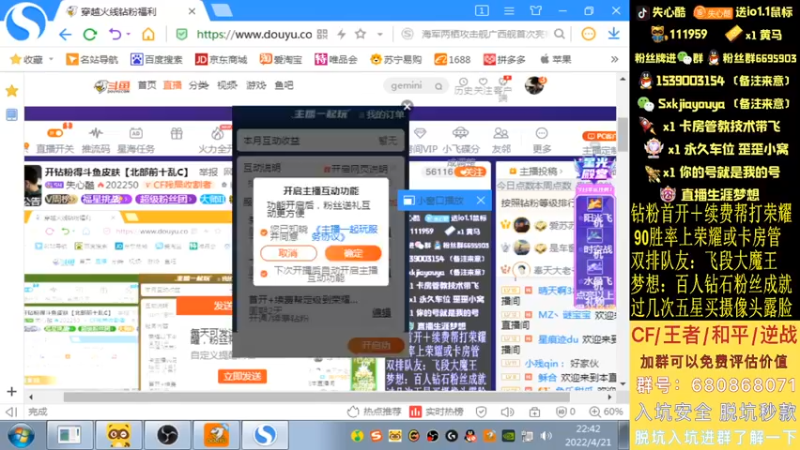This screenshot has height=450, width=800.
Task: Go to browser home page icon
Action: tap(148, 34)
